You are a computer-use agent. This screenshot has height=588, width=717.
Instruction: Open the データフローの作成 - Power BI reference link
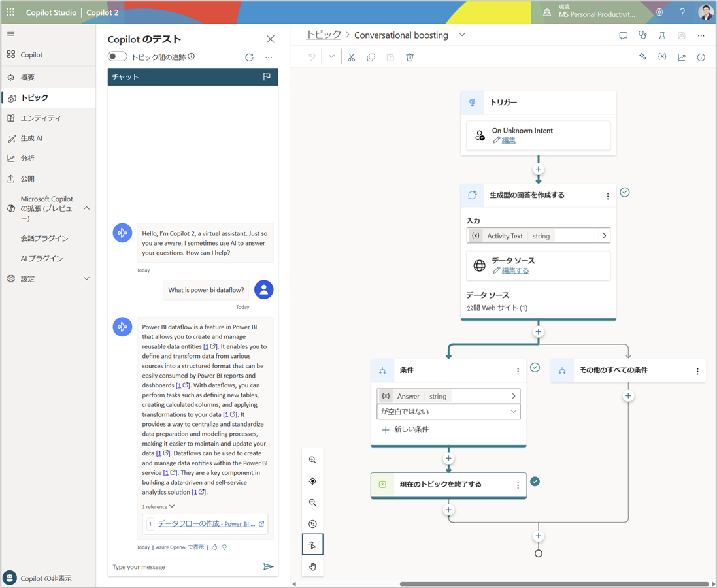coord(207,523)
